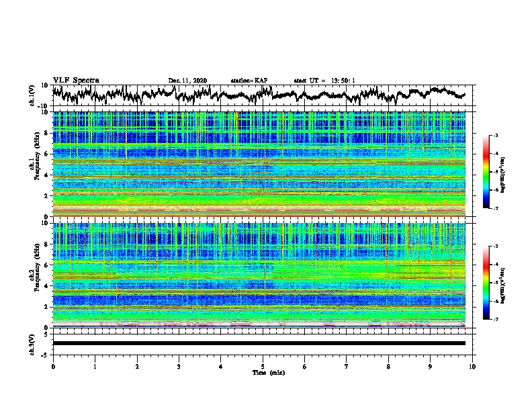The width and height of the screenshot is (532, 411).
Task: Click the "8" minute tick on the time axis
Action: tap(388, 367)
